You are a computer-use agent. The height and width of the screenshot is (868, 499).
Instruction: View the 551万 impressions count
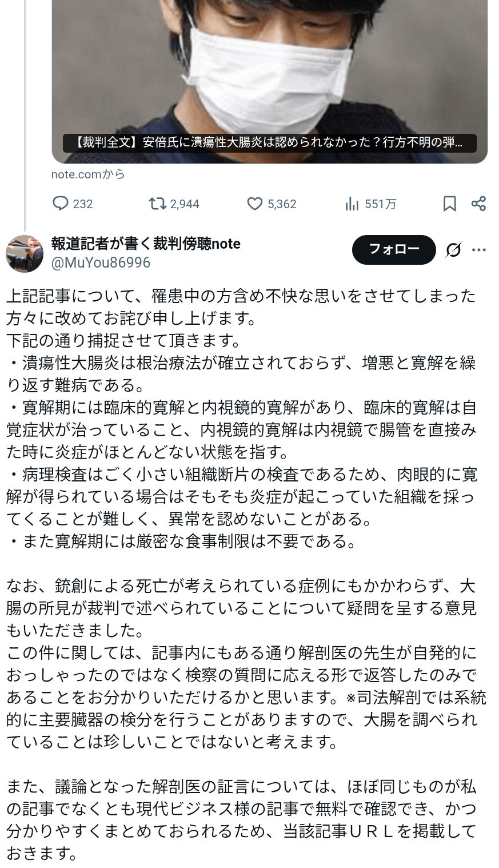coord(380,204)
